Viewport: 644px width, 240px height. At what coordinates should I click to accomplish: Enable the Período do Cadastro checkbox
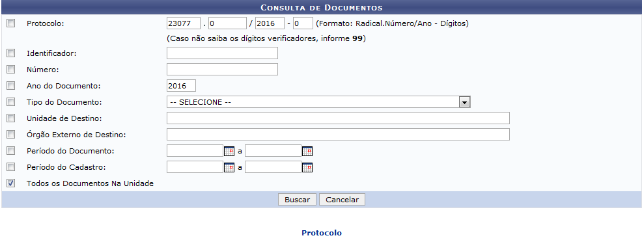coord(10,167)
